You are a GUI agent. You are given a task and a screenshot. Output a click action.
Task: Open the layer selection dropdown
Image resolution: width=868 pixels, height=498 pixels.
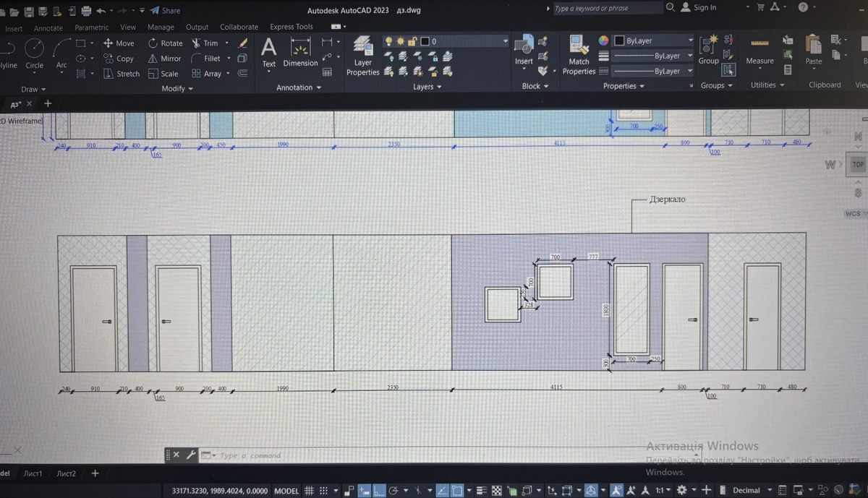tap(446, 41)
